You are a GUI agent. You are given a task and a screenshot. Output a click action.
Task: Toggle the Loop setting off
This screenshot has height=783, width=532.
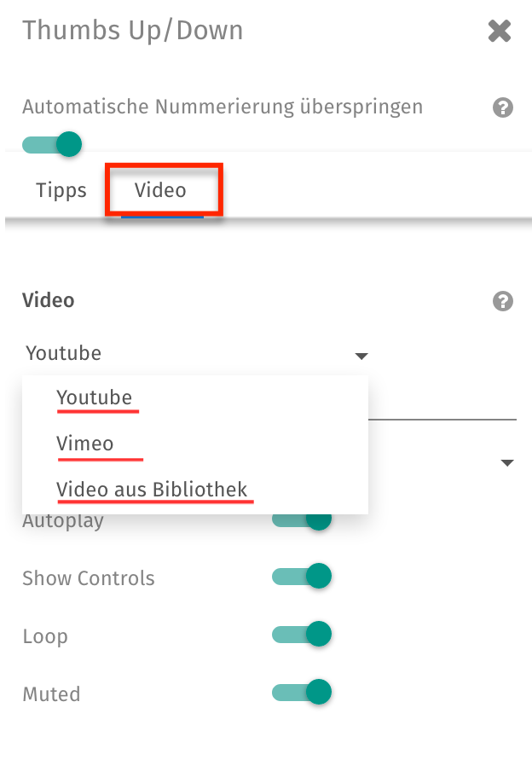(302, 634)
